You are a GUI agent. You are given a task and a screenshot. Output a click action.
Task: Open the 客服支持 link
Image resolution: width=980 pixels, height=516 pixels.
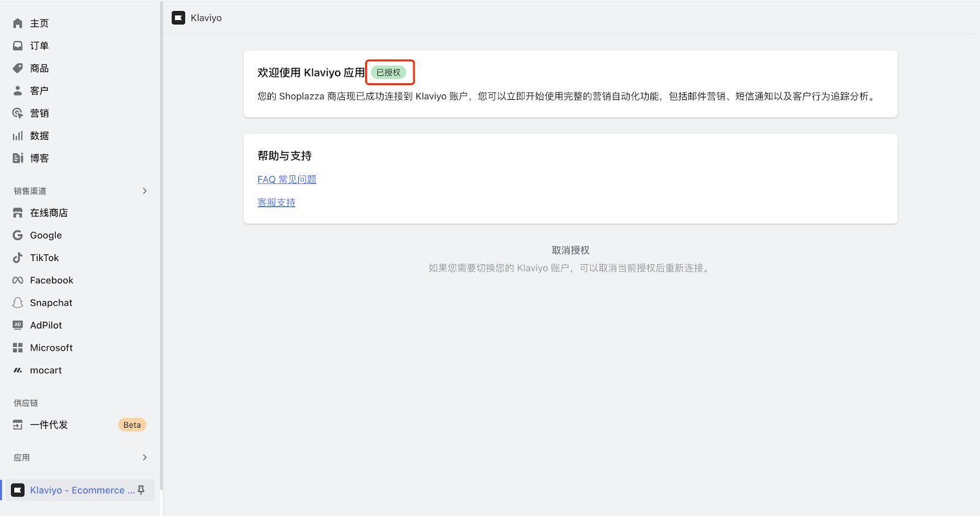point(276,202)
